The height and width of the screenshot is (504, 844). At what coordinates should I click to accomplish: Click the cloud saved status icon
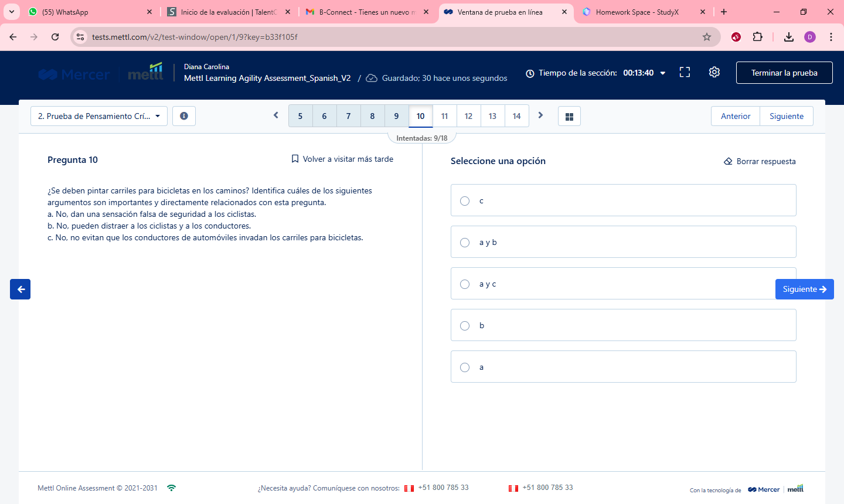pyautogui.click(x=372, y=78)
